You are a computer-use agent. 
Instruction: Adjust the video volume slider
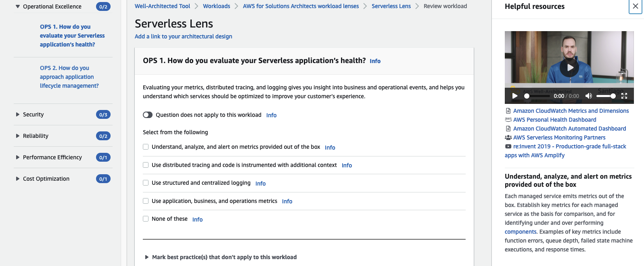point(606,96)
